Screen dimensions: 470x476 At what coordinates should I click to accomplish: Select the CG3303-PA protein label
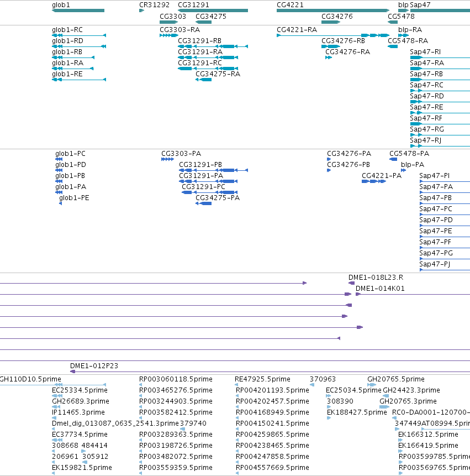181,154
